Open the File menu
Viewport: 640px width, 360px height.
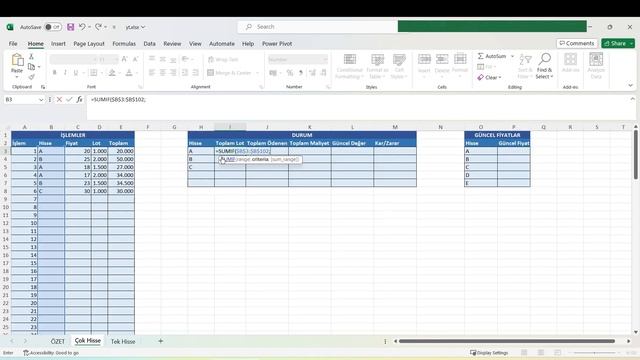(x=13, y=44)
